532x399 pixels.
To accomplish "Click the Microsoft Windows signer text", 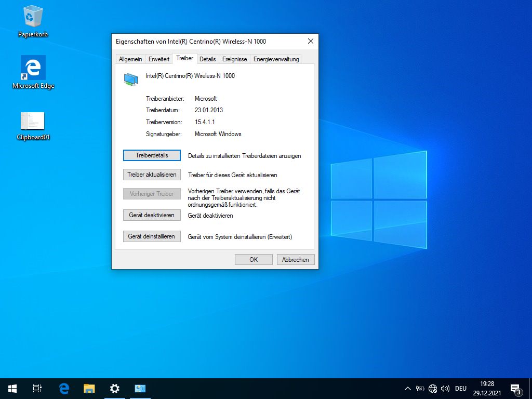I will (x=218, y=134).
